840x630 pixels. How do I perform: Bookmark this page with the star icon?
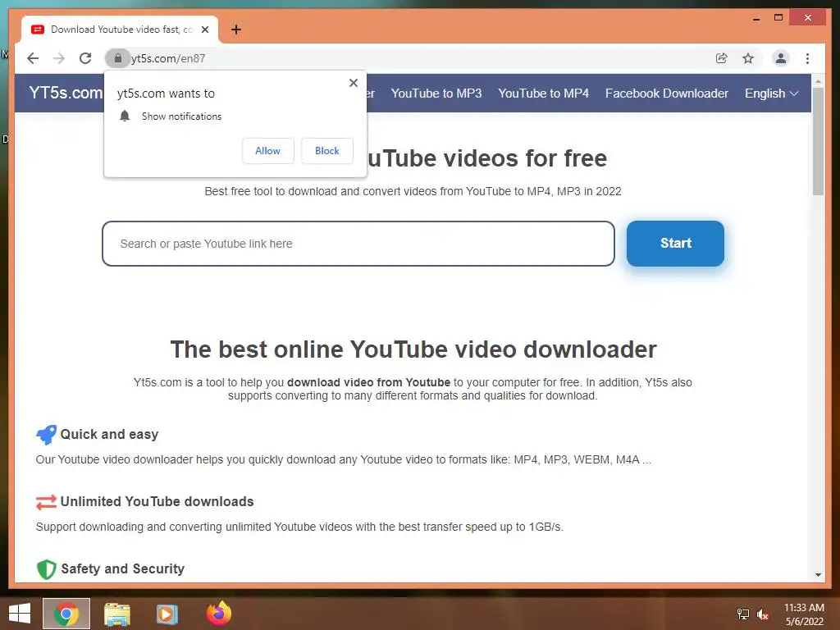748,58
